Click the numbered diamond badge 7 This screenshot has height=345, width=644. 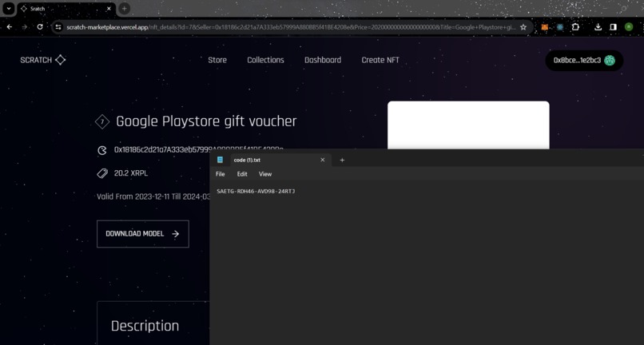101,121
